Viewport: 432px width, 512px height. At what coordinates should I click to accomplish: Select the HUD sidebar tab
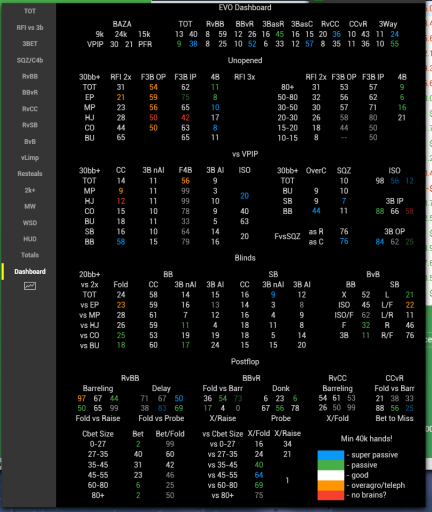(x=30, y=239)
